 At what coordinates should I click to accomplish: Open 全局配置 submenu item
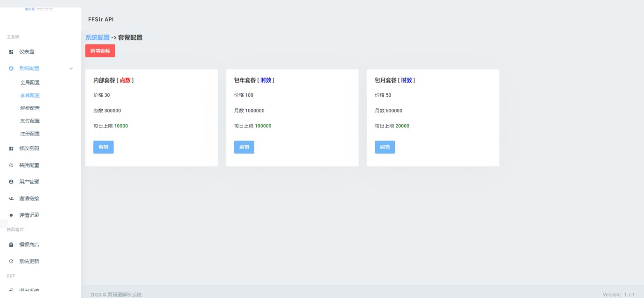pyautogui.click(x=30, y=83)
